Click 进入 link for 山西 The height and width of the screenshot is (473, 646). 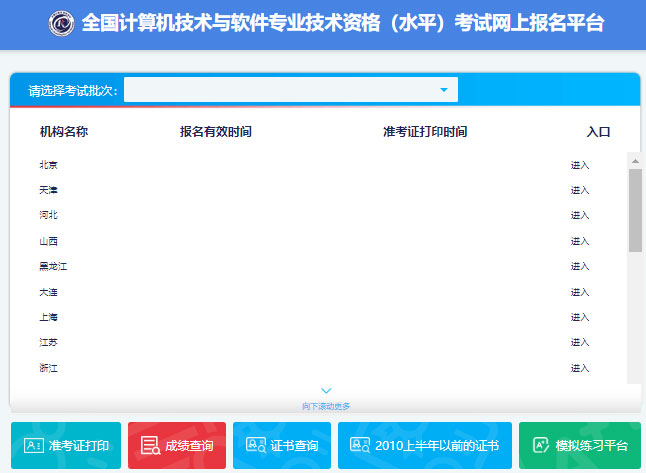580,241
